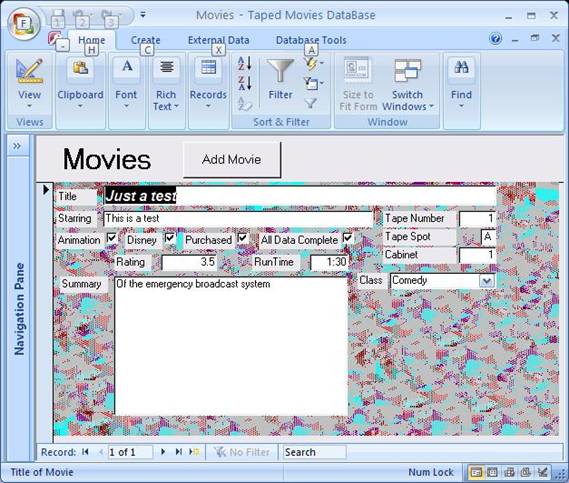Viewport: 569px width, 483px height.
Task: Toggle the Animation checkbox
Action: coord(112,238)
